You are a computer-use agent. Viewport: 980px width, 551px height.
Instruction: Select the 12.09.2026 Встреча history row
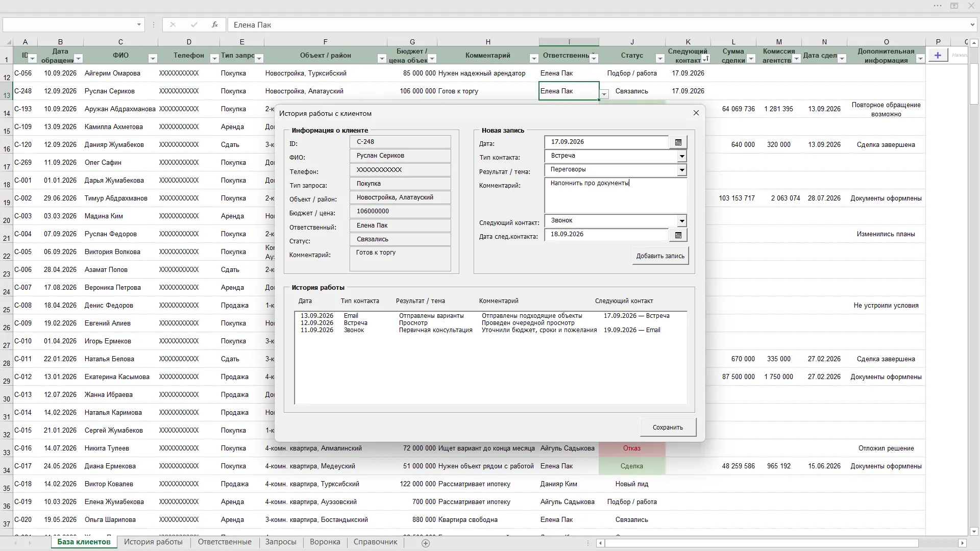tap(490, 323)
